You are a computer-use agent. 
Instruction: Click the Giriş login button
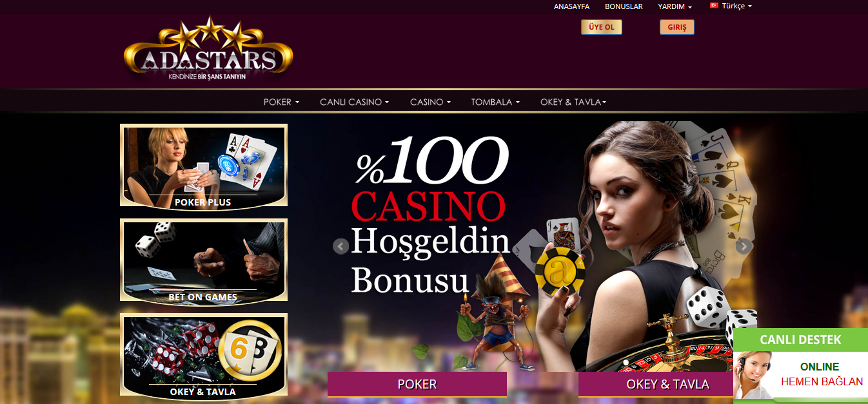tap(676, 27)
